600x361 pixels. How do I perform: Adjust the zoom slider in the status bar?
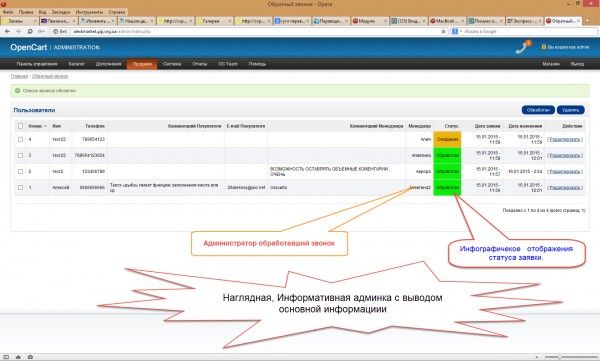pyautogui.click(x=559, y=357)
